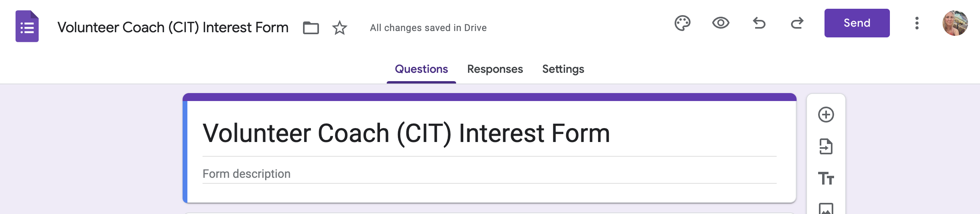Image resolution: width=980 pixels, height=214 pixels.
Task: Open the customize theme palette
Action: [683, 23]
